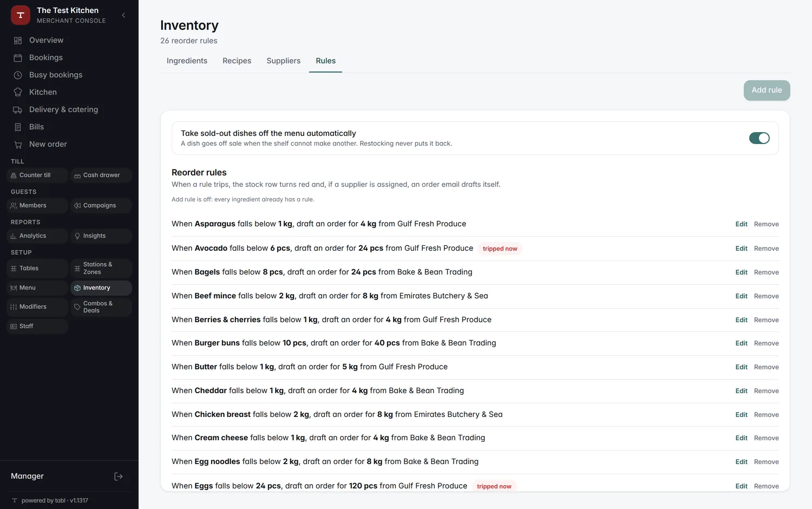Toggle off automatic sold-out dish removal

click(x=759, y=138)
